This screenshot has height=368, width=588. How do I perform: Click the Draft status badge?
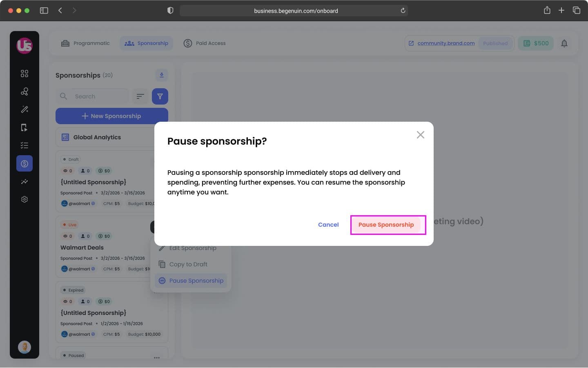71,159
